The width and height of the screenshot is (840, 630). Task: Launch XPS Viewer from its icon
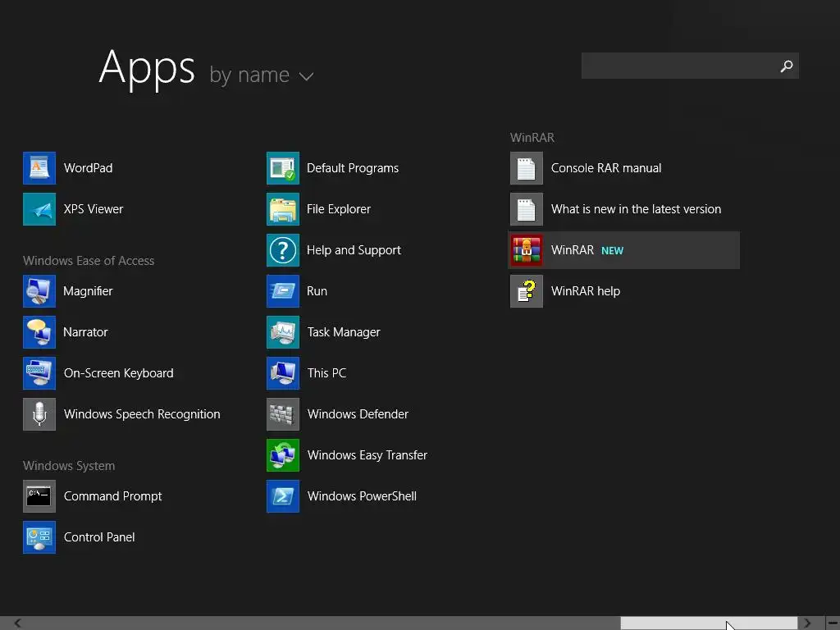coord(39,209)
